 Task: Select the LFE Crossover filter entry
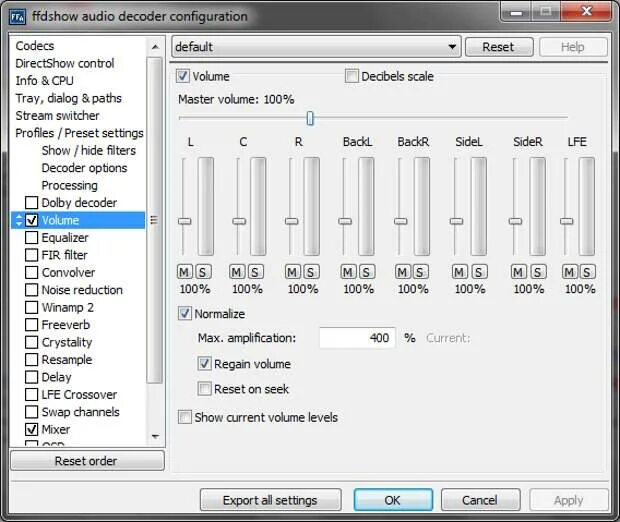pos(79,395)
